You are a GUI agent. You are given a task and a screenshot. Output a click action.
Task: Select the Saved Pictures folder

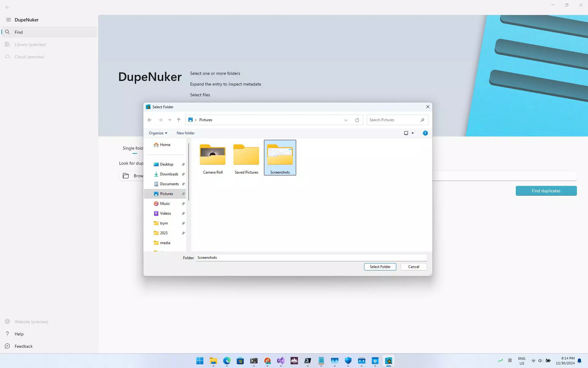[x=247, y=158]
